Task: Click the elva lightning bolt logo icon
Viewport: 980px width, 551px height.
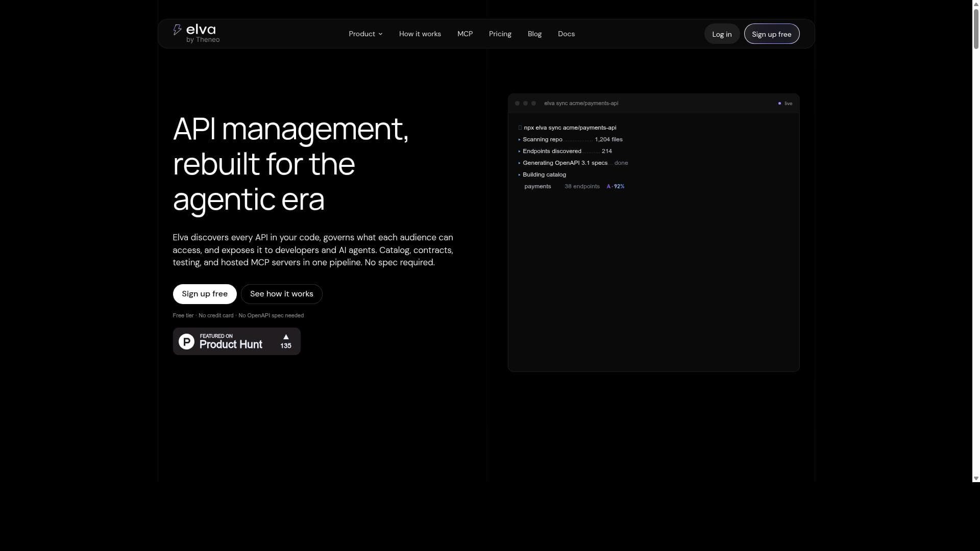Action: [x=177, y=30]
